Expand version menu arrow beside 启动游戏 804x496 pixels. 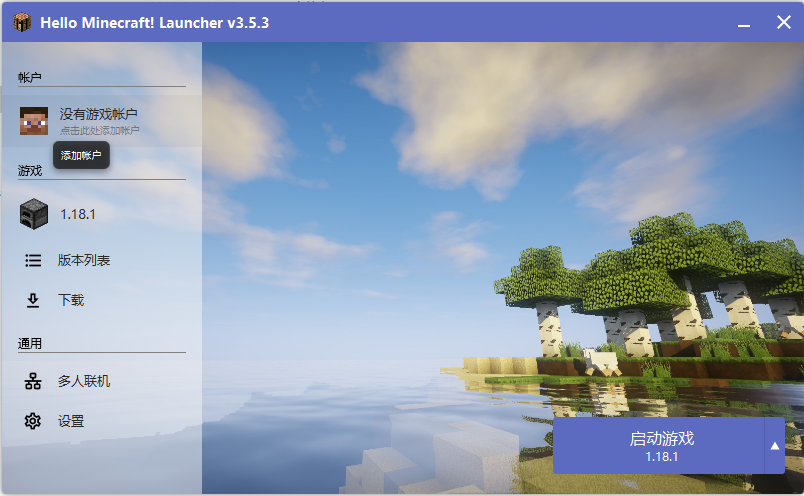pos(775,446)
